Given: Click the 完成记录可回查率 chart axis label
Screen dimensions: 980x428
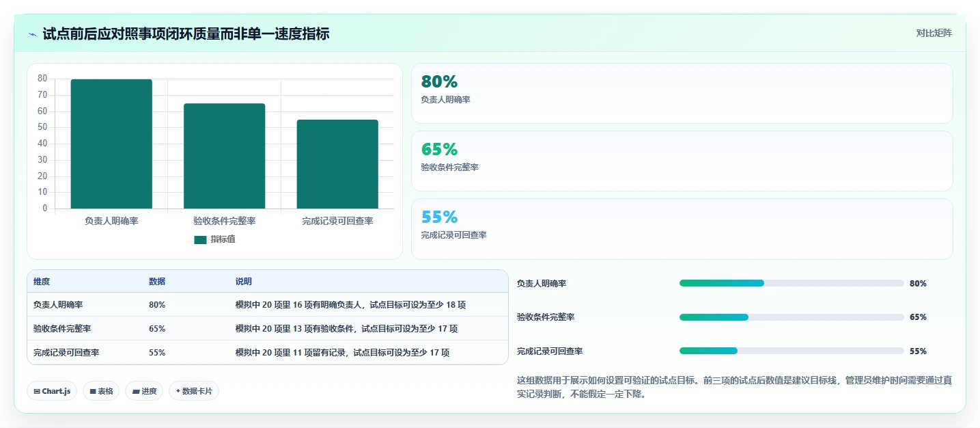Looking at the screenshot, I should (x=337, y=221).
